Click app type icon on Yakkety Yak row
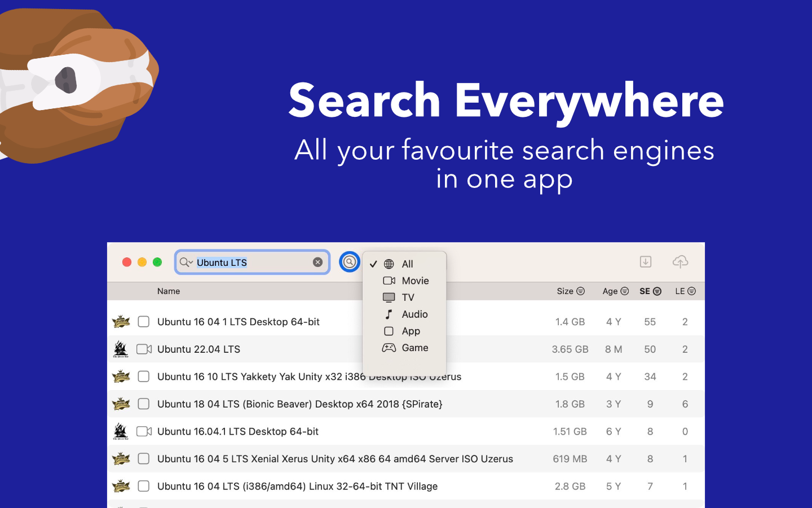 pyautogui.click(x=144, y=376)
